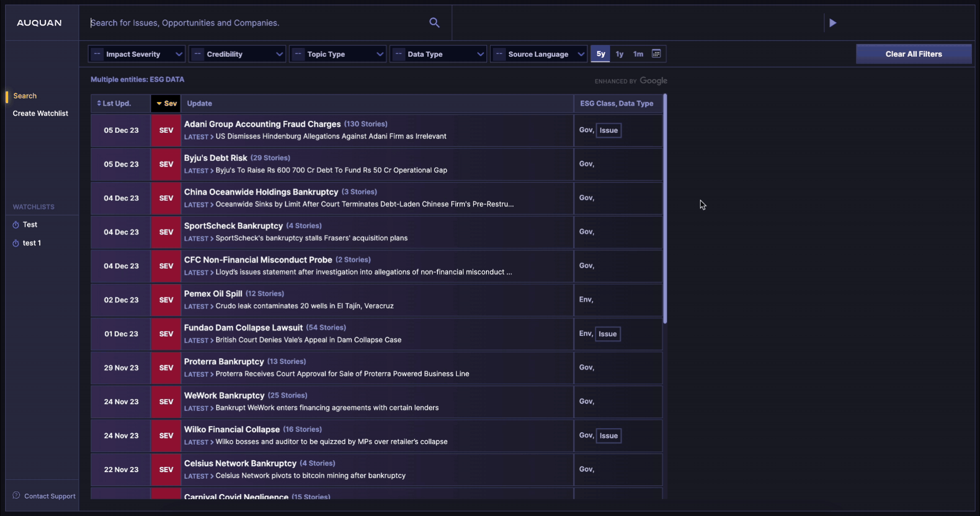Viewport: 980px width, 516px height.
Task: Click the (130 Stories) count
Action: [365, 124]
